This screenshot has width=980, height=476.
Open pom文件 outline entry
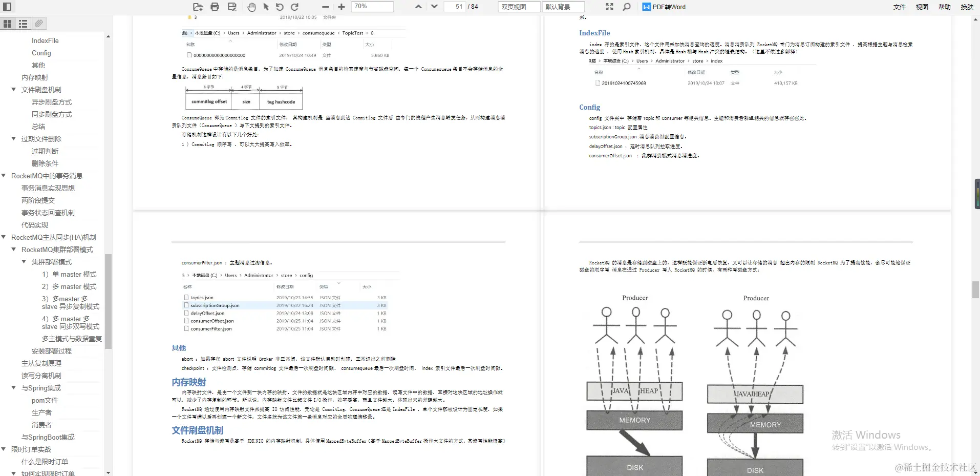coord(45,400)
